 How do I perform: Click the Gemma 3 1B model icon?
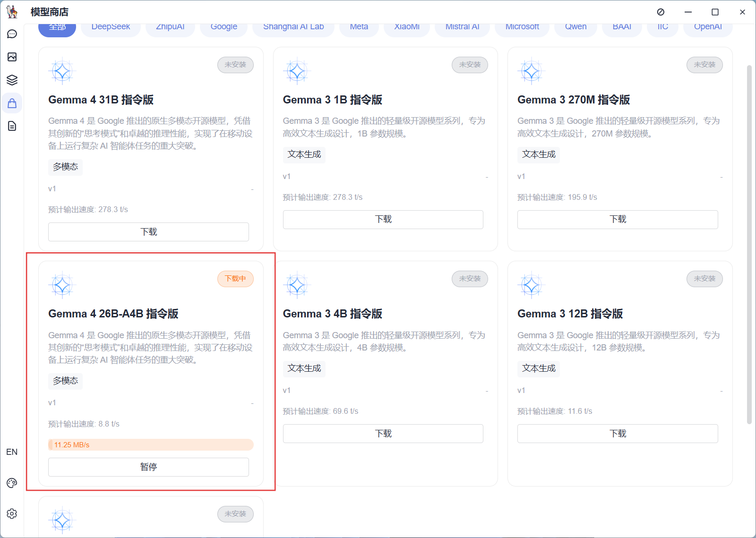point(297,71)
